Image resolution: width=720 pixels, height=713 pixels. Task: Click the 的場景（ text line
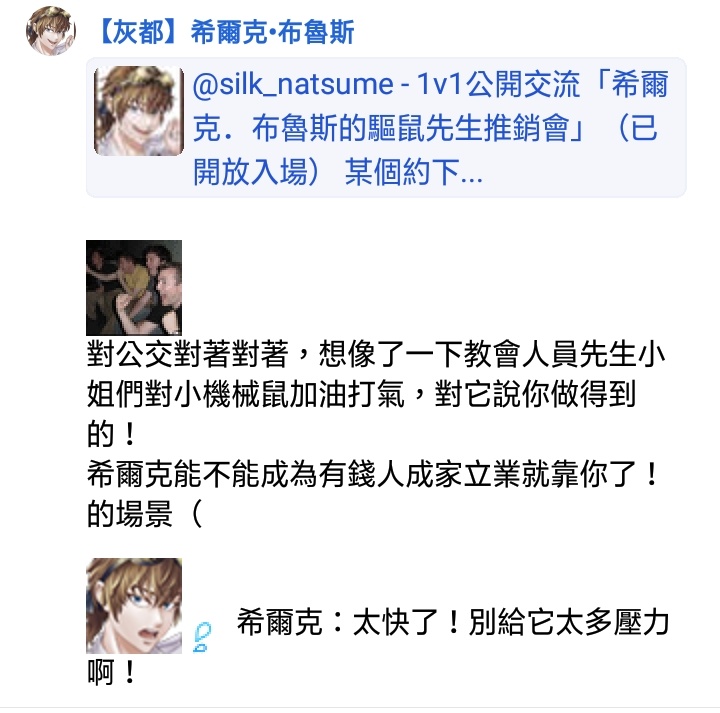pos(145,514)
